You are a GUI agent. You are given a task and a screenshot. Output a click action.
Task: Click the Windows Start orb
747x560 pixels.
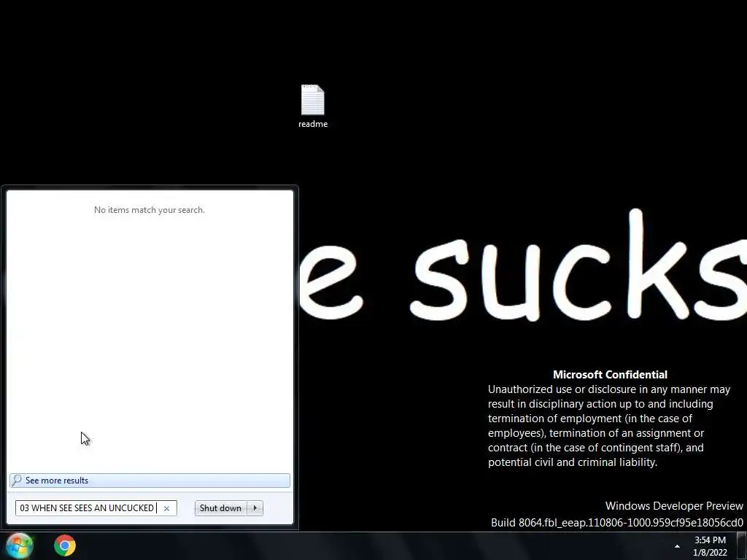click(x=18, y=545)
